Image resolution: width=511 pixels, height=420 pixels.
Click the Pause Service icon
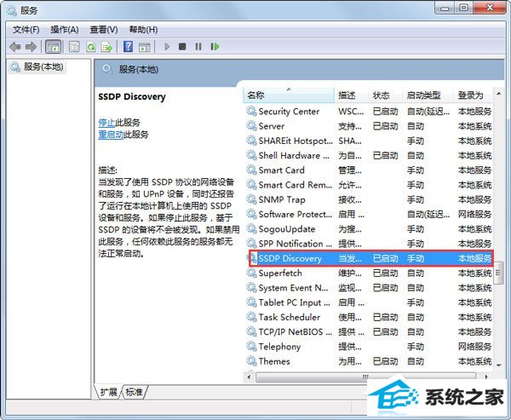point(198,47)
